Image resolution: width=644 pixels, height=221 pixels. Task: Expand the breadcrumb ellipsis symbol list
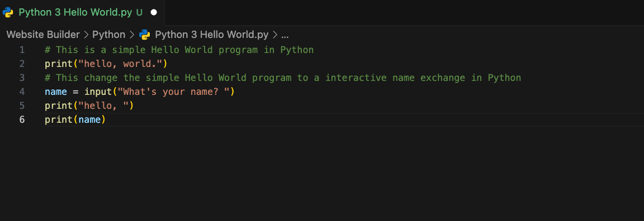pyautogui.click(x=285, y=35)
